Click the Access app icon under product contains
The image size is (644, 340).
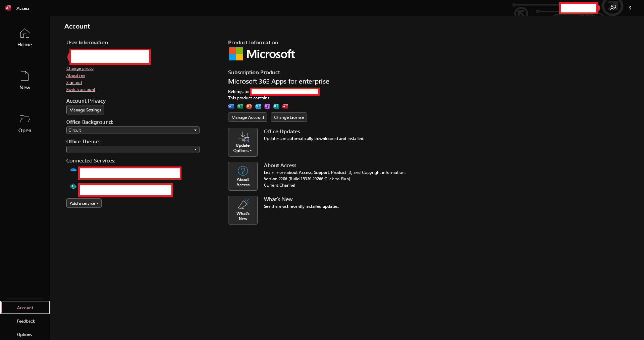click(x=285, y=106)
